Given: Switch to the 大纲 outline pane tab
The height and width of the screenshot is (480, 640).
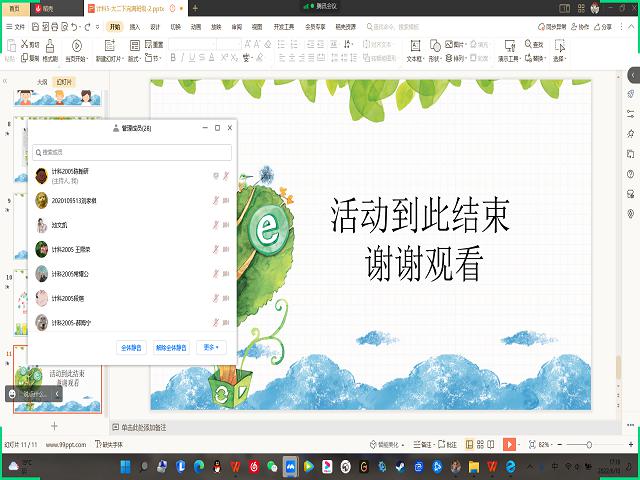Looking at the screenshot, I should tap(42, 82).
